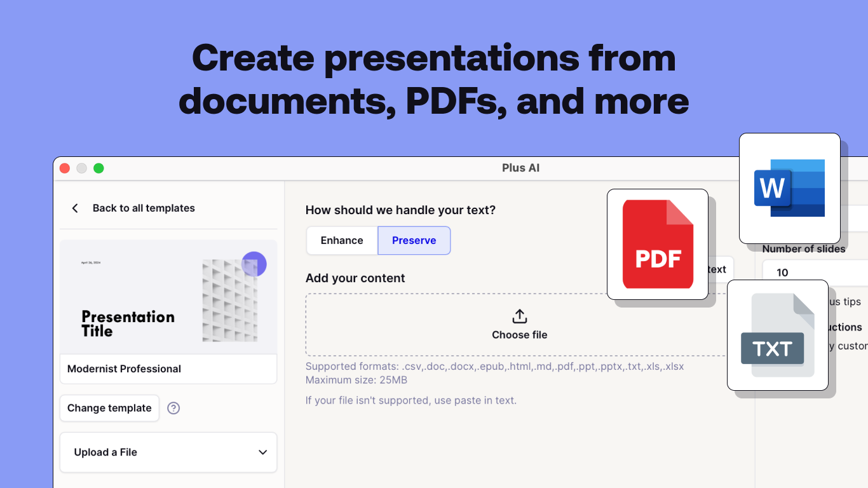Click the back chevron beside Back to all templates
868x488 pixels.
[x=74, y=208]
